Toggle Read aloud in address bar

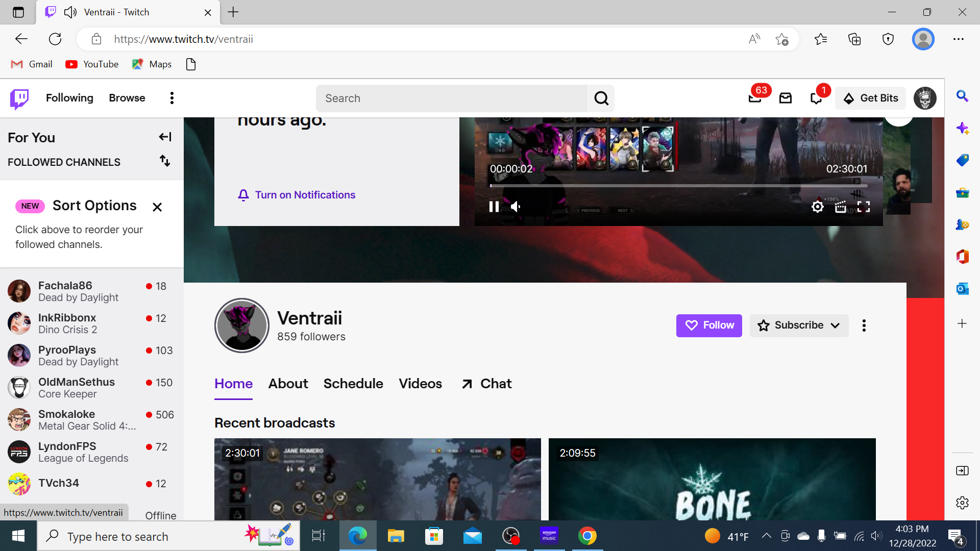click(x=754, y=39)
